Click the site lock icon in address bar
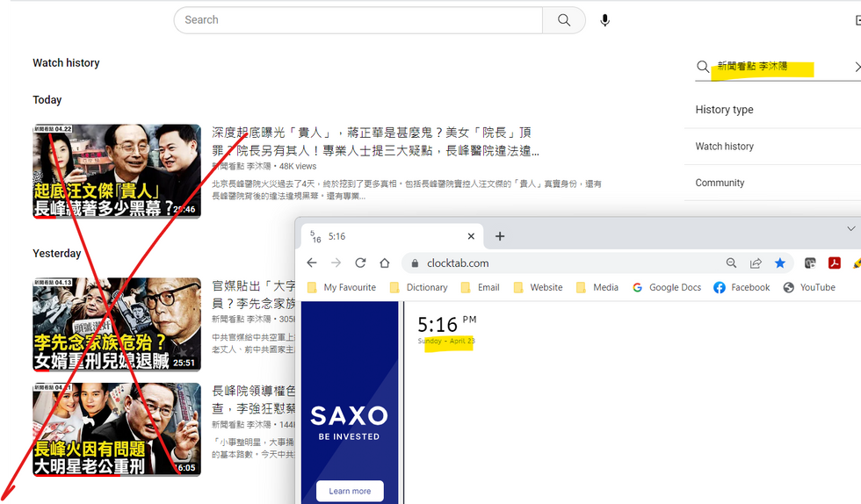This screenshot has width=861, height=504. (415, 263)
